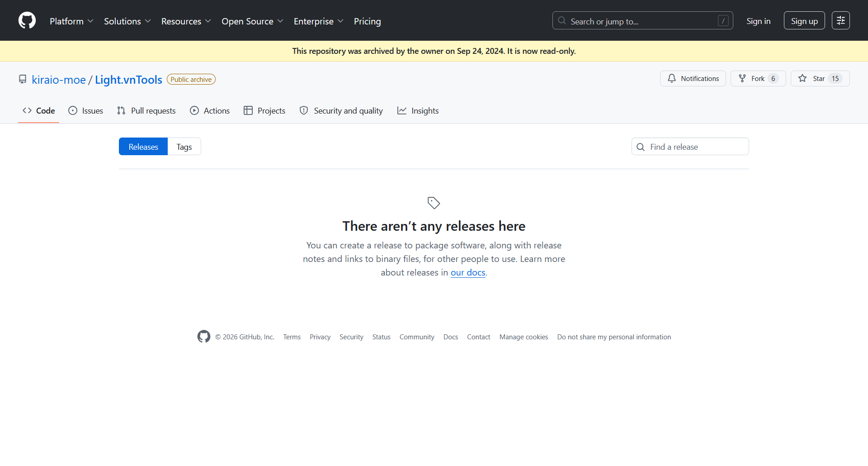Open Security and quality tab
The width and height of the screenshot is (868, 466).
pyautogui.click(x=341, y=111)
